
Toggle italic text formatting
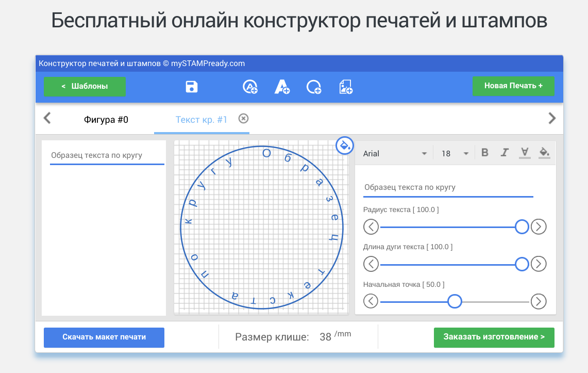point(505,152)
